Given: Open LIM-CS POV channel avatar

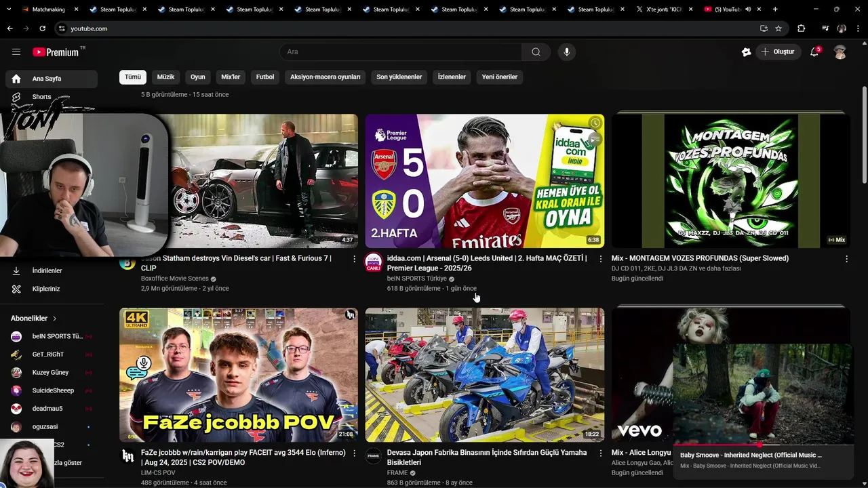Looking at the screenshot, I should (127, 456).
